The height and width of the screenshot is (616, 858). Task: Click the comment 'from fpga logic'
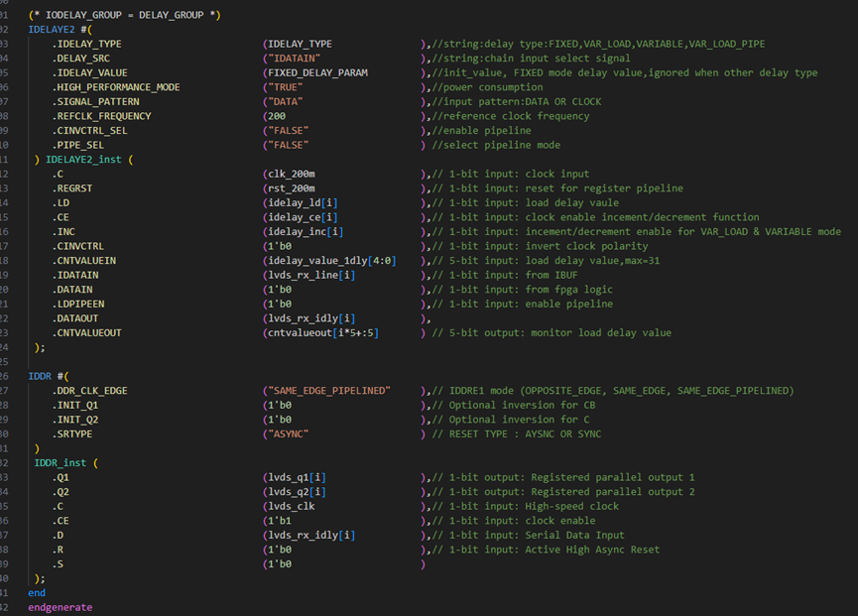point(568,290)
